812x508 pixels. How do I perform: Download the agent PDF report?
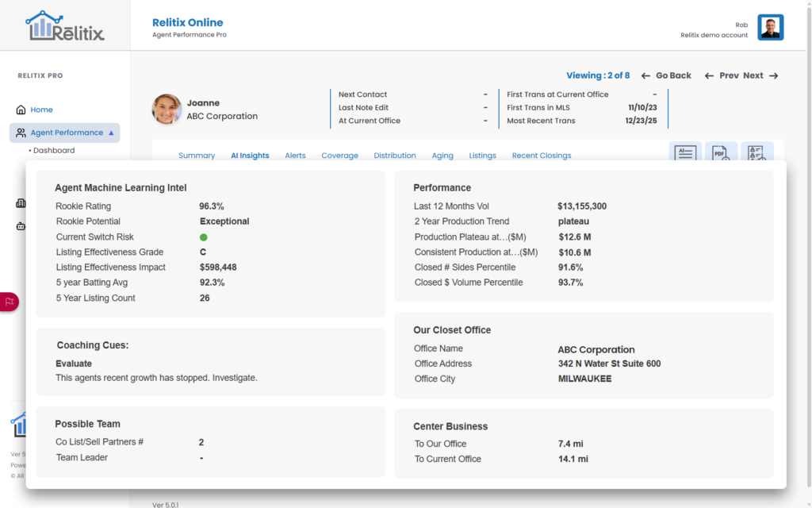pyautogui.click(x=722, y=153)
